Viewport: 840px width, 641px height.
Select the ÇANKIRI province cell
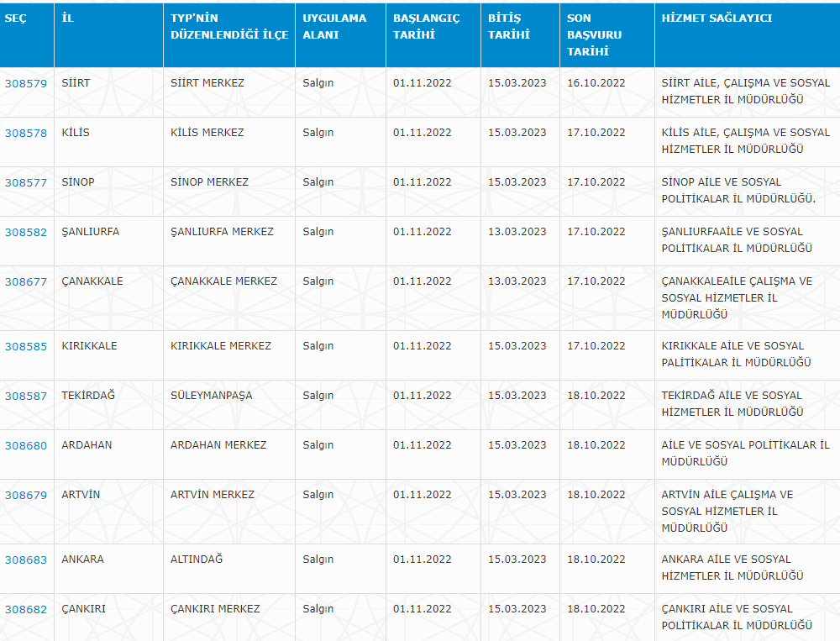pos(108,617)
